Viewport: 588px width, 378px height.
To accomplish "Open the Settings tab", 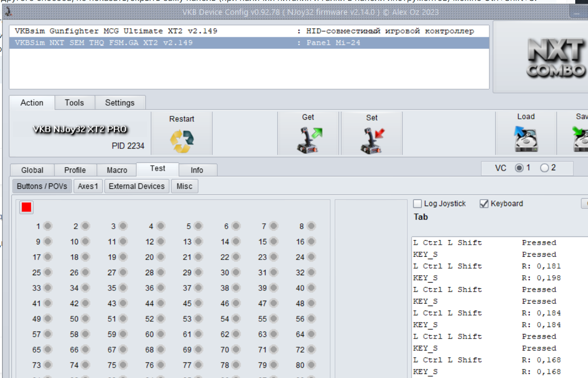I will click(x=120, y=103).
